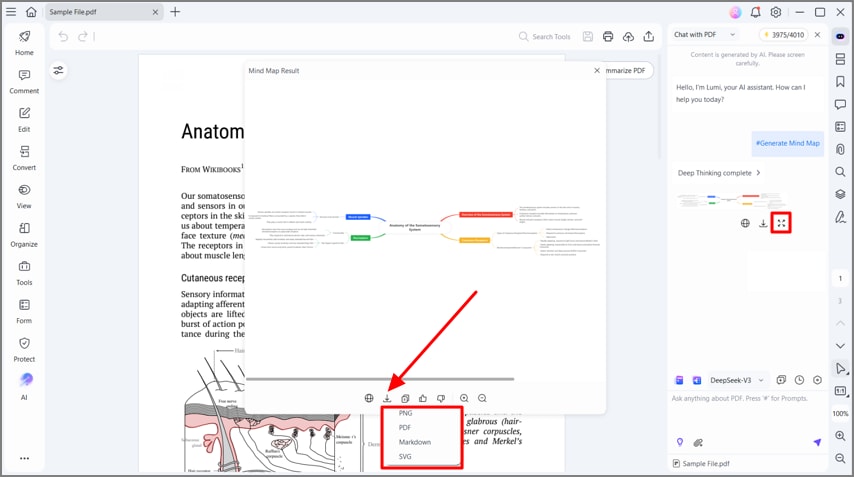Give a thumbs up to mind map result

pos(423,398)
